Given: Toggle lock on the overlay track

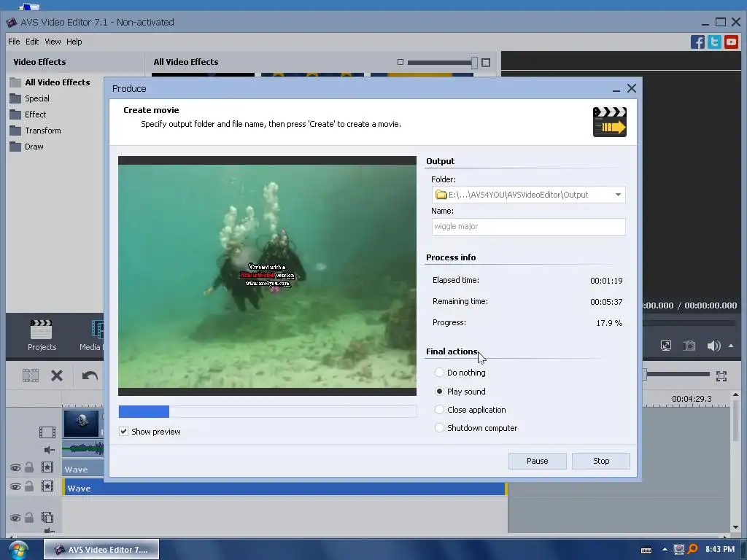Looking at the screenshot, I should click(29, 517).
